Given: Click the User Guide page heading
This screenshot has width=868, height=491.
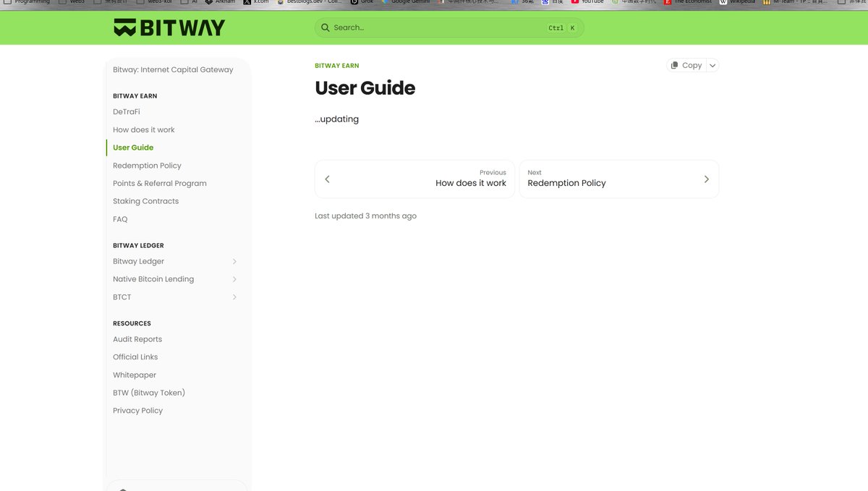Looking at the screenshot, I should pyautogui.click(x=365, y=88).
